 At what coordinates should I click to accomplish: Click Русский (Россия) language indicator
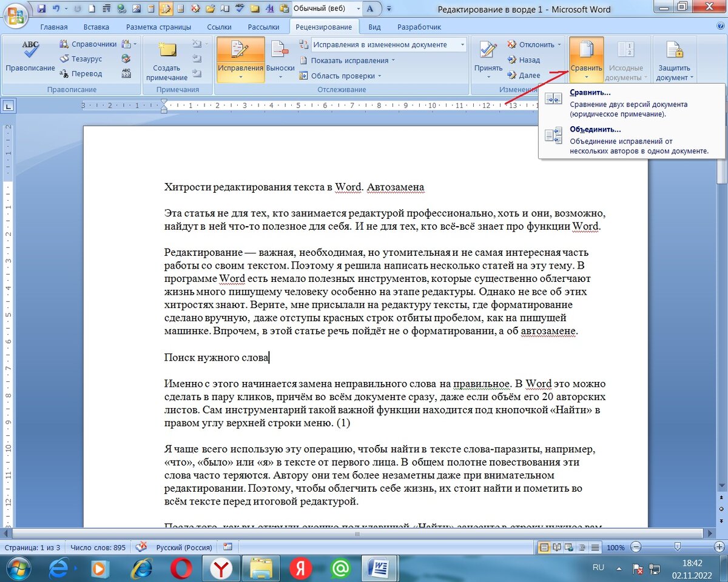click(x=184, y=547)
